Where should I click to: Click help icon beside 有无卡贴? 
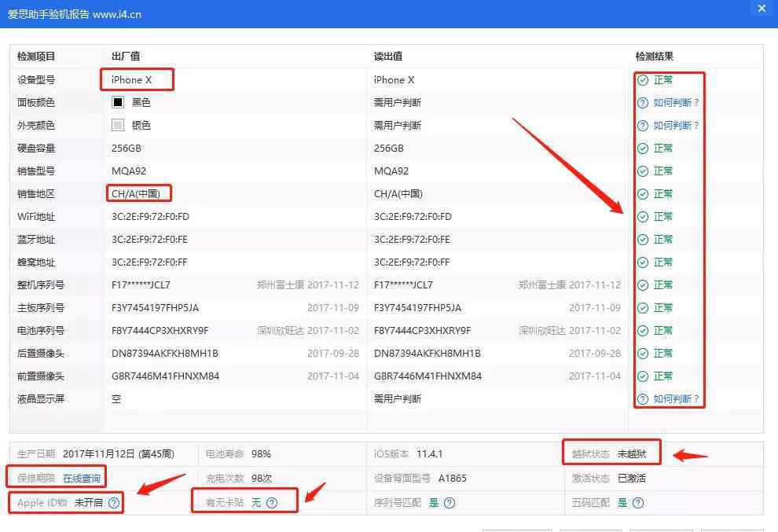click(x=272, y=503)
